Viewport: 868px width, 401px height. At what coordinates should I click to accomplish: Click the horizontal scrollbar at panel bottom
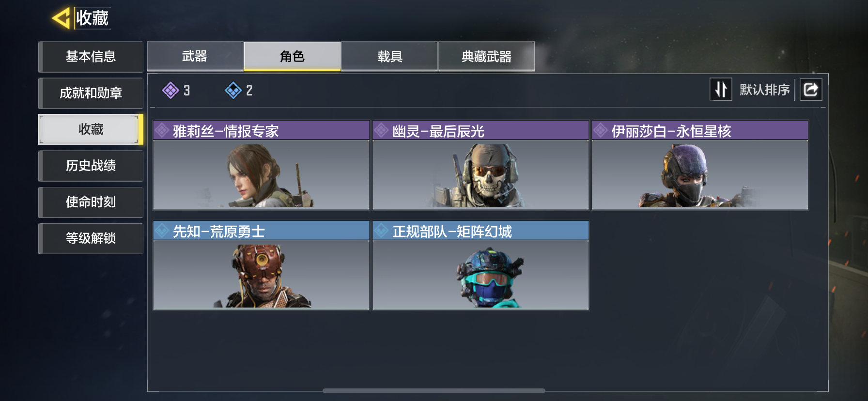pyautogui.click(x=434, y=390)
